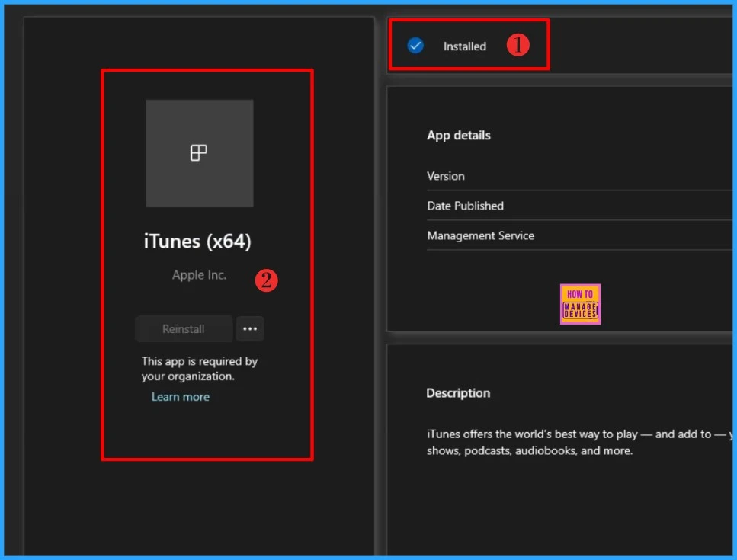Open the three-dots more options button
The height and width of the screenshot is (560, 737).
[250, 329]
